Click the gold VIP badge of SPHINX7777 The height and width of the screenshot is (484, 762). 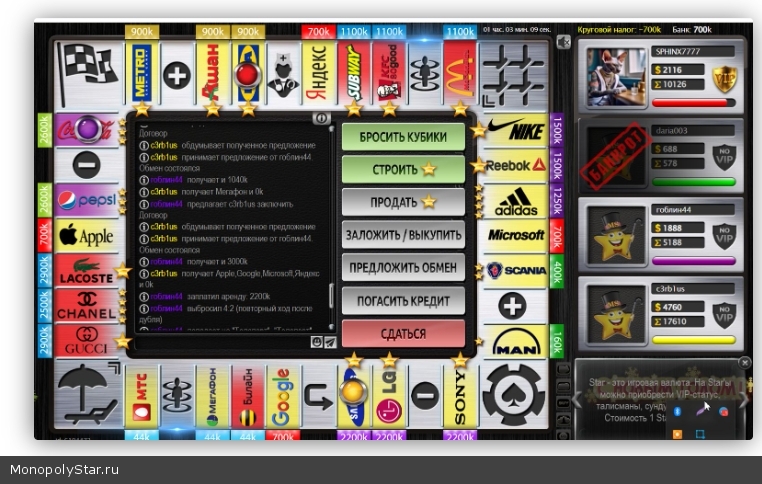(x=724, y=79)
